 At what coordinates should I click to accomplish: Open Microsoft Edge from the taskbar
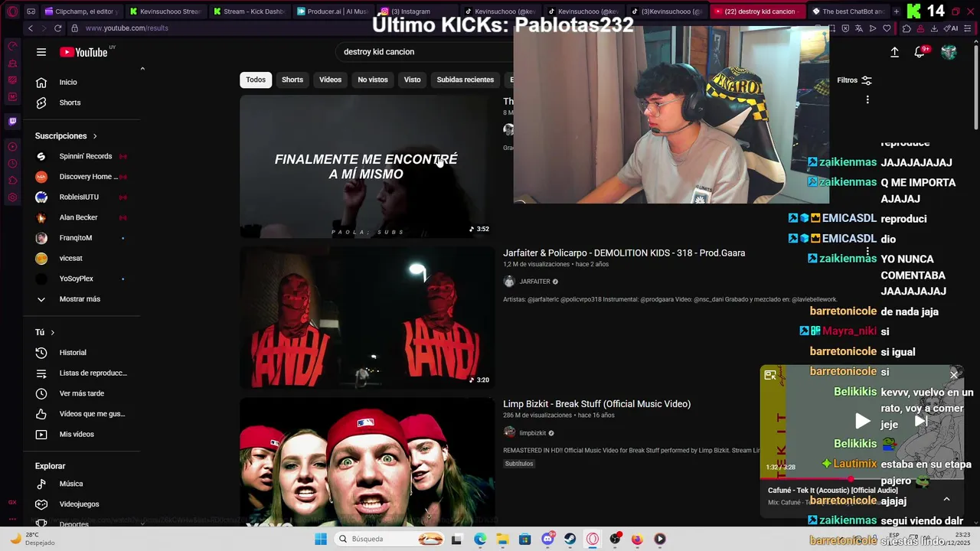click(480, 539)
